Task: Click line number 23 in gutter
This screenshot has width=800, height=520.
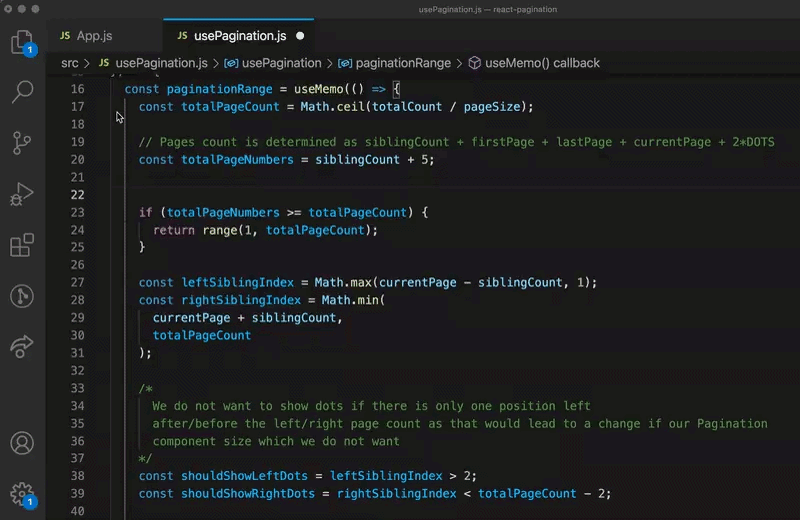Action: pyautogui.click(x=78, y=212)
